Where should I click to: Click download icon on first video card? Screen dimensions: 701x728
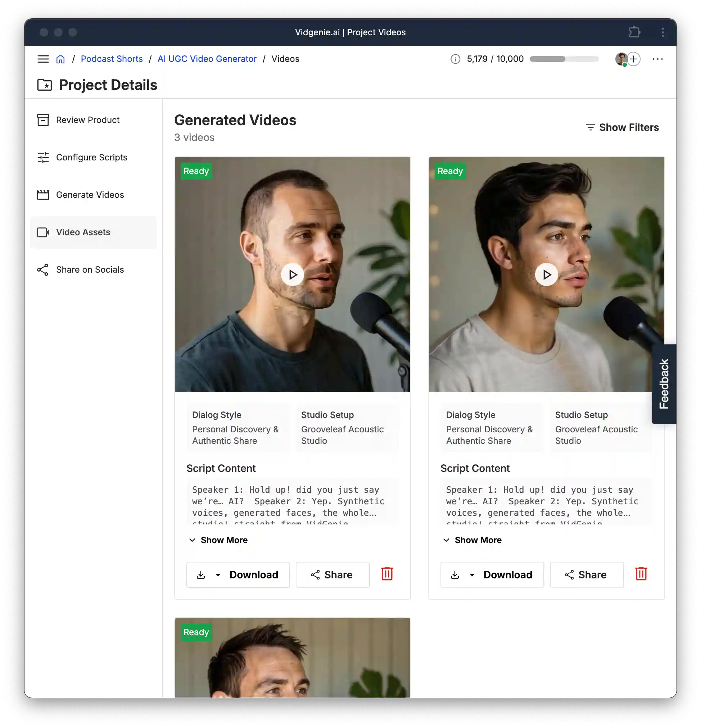tap(201, 575)
